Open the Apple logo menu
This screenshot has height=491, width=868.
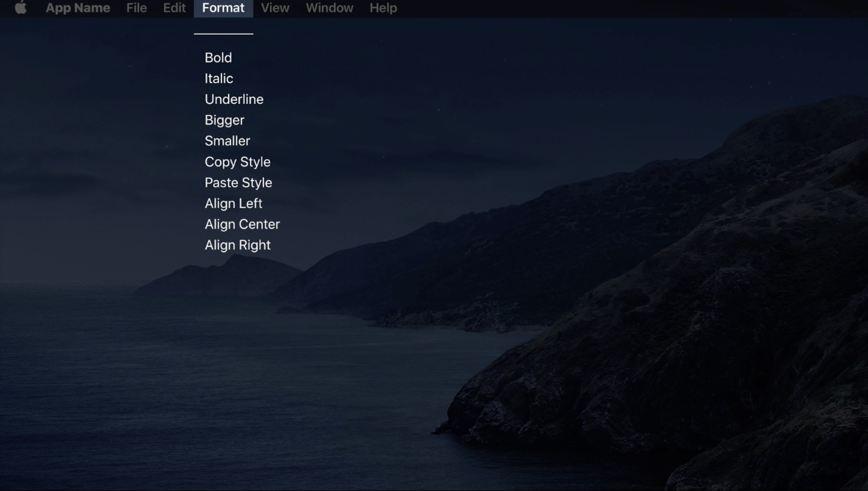[x=21, y=7]
